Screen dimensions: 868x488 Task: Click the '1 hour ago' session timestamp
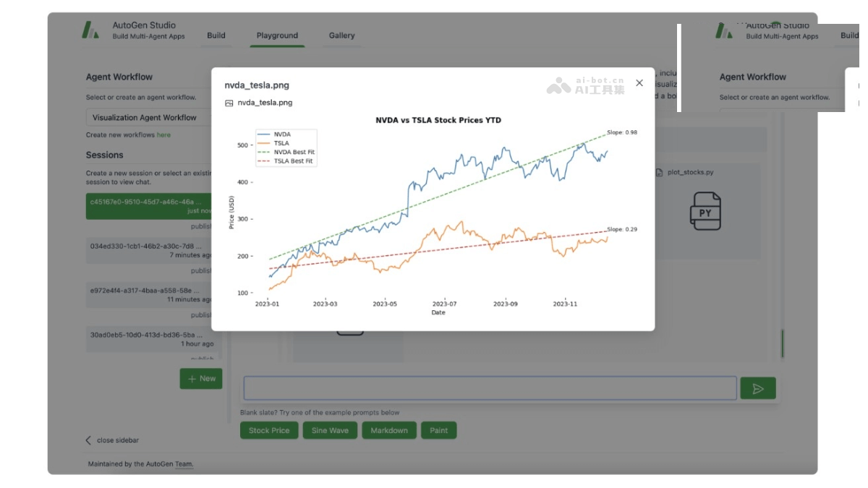pyautogui.click(x=197, y=344)
